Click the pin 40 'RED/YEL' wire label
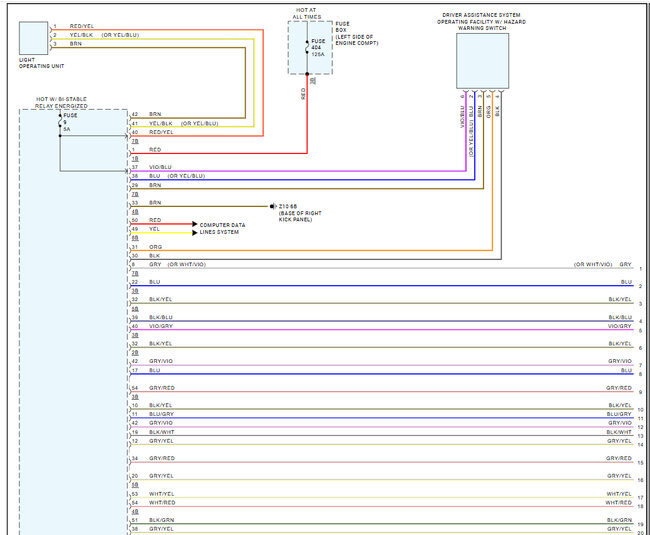 coord(161,132)
